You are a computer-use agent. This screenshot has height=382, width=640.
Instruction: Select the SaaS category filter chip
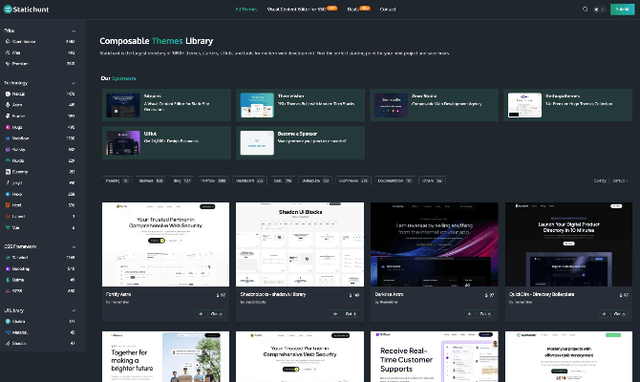point(282,180)
